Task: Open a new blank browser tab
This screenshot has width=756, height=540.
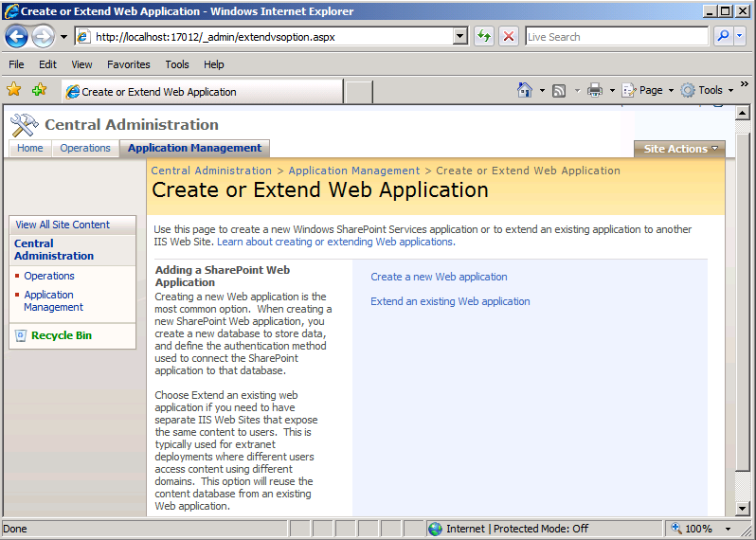Action: [359, 92]
